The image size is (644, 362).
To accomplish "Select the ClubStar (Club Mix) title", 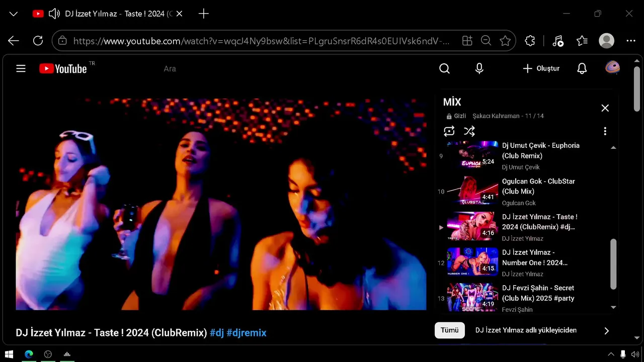I will click(x=538, y=187).
